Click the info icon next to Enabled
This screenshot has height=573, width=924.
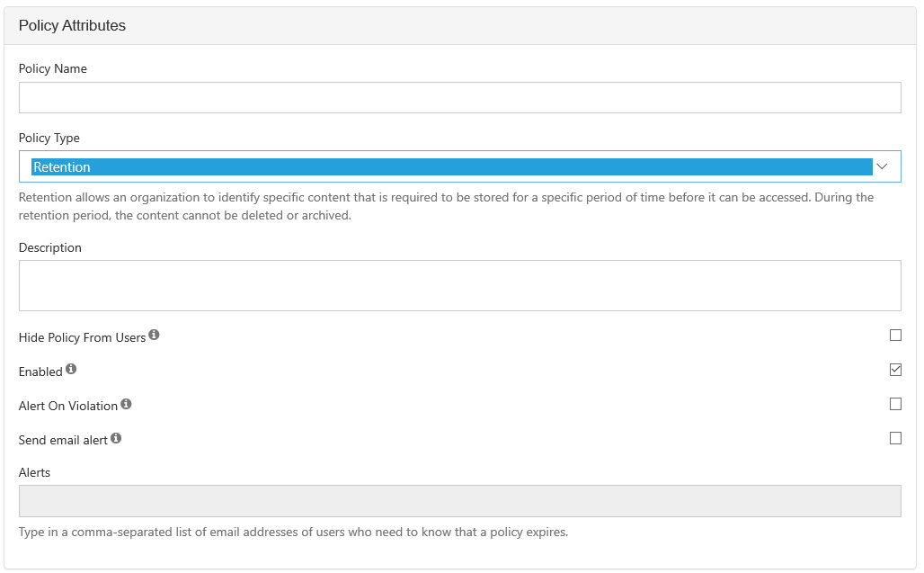[71, 370]
